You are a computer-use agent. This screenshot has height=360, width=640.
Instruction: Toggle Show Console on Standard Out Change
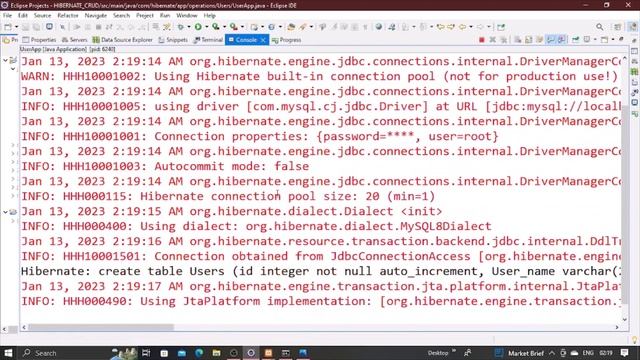point(551,40)
